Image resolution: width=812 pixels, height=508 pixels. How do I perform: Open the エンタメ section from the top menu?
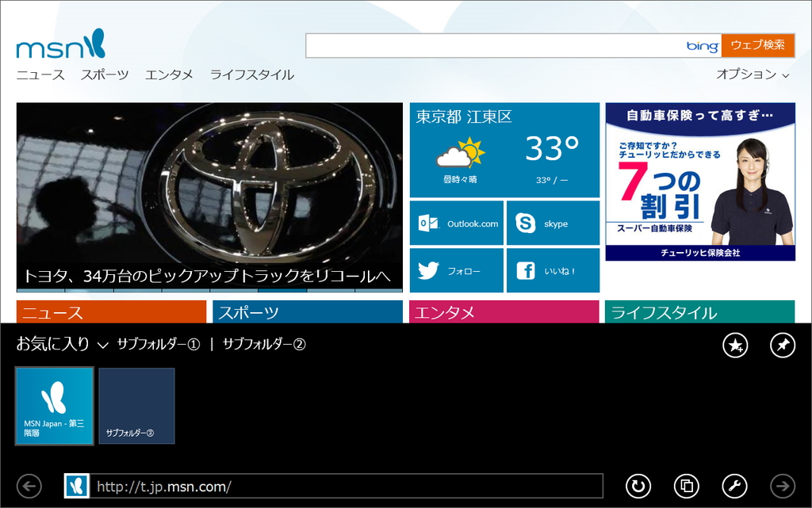point(168,74)
